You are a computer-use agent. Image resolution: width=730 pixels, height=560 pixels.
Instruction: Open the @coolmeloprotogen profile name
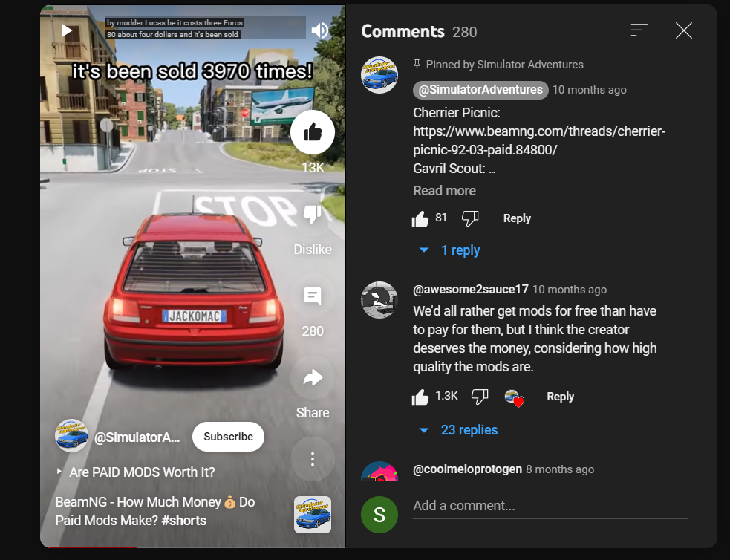point(467,469)
